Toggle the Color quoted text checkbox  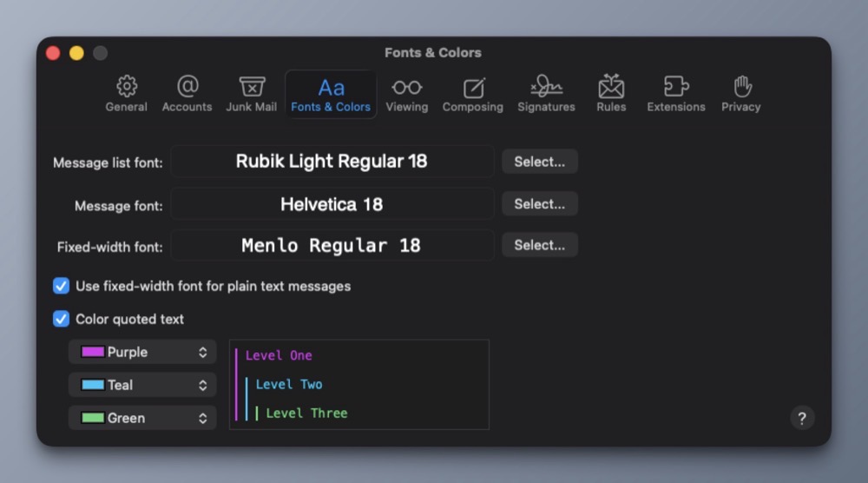click(x=61, y=319)
